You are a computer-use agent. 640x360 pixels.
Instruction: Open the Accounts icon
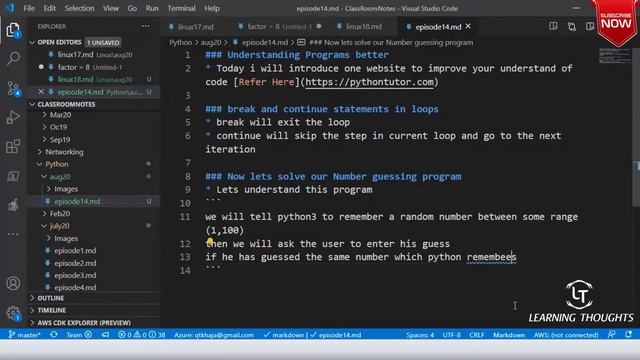[x=13, y=283]
